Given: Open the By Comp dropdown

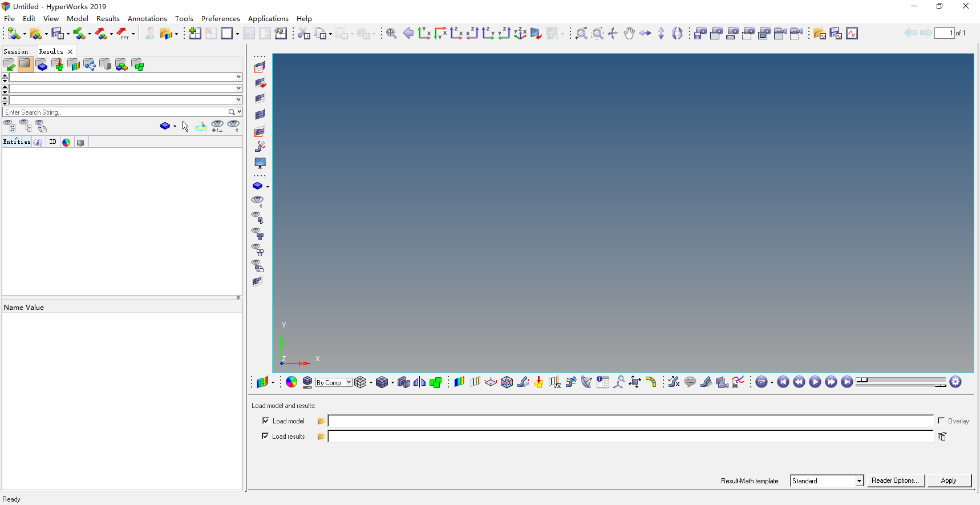Looking at the screenshot, I should click(349, 382).
